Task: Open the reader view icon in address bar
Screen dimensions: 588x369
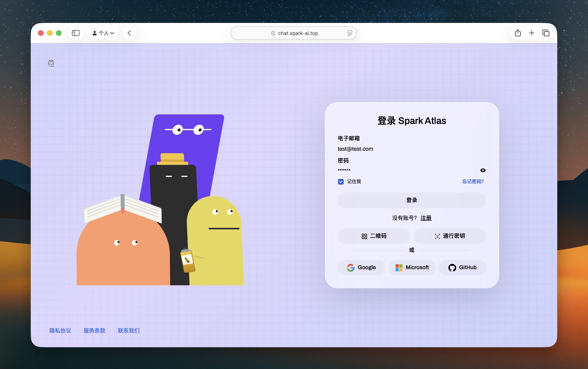Action: [x=350, y=33]
